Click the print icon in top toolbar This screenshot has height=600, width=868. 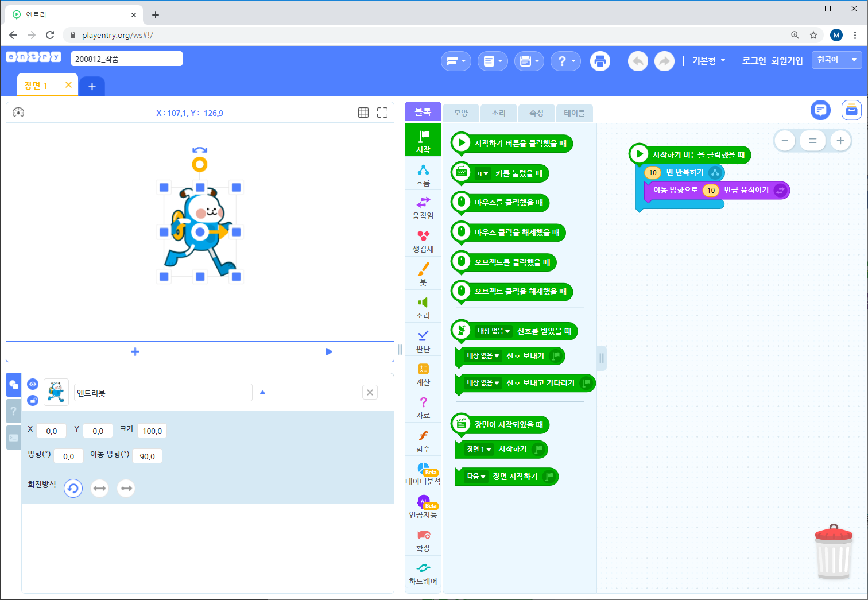[x=600, y=61]
